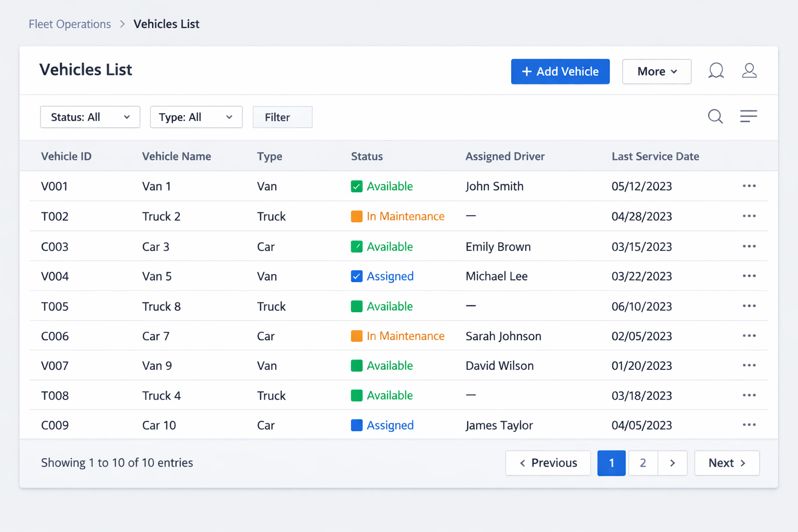Viewport: 798px width, 532px height.
Task: Click the orange In Maintenance swatch for Truck 2
Action: pos(356,217)
